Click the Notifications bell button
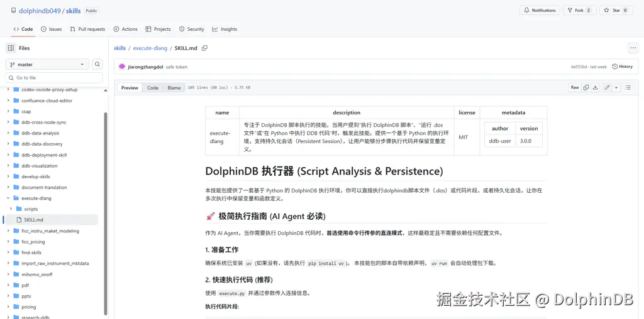644x319 pixels. 540,10
